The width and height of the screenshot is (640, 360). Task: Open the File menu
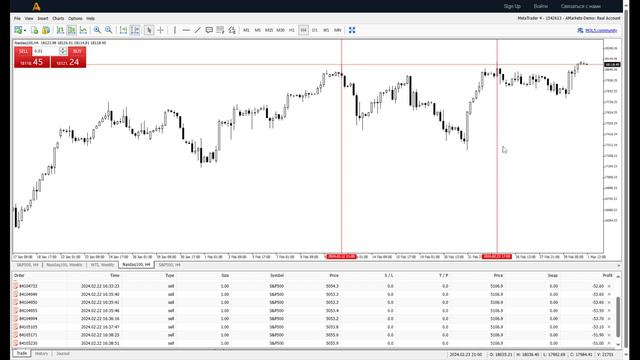[x=17, y=18]
